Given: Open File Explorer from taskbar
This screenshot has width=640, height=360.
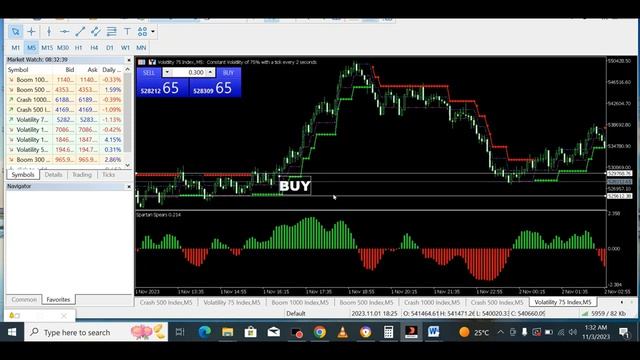Looking at the screenshot, I should tap(227, 332).
